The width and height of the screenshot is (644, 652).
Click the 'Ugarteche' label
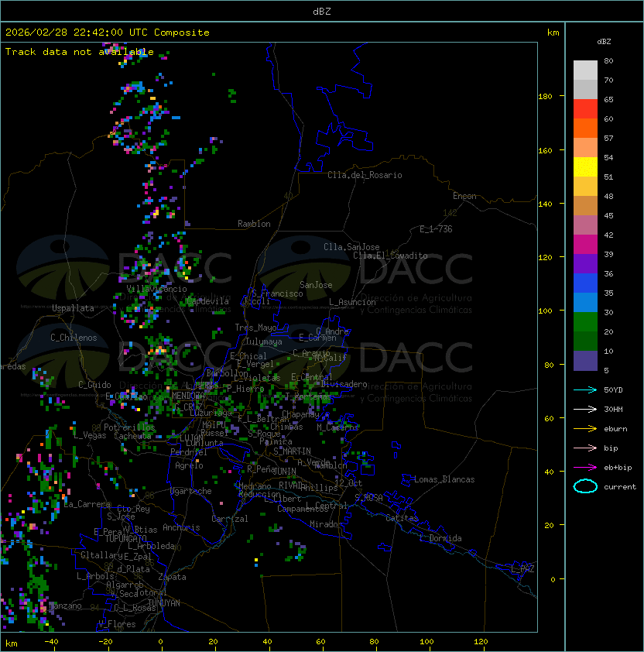pyautogui.click(x=191, y=491)
